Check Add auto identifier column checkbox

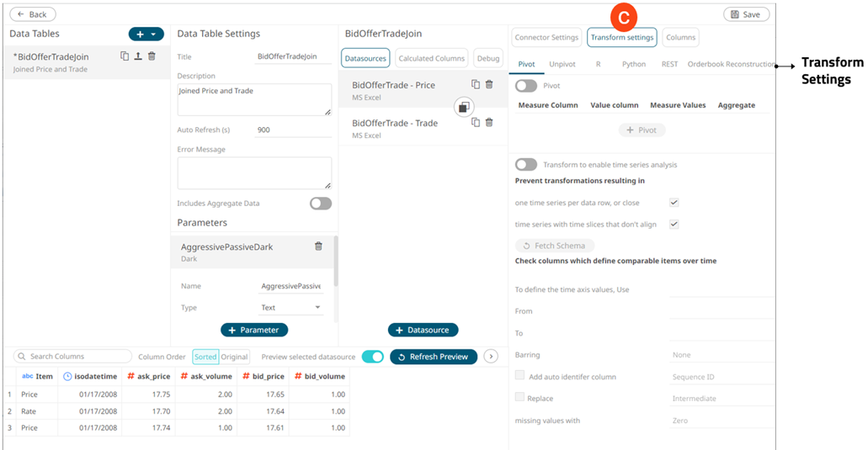[519, 375]
